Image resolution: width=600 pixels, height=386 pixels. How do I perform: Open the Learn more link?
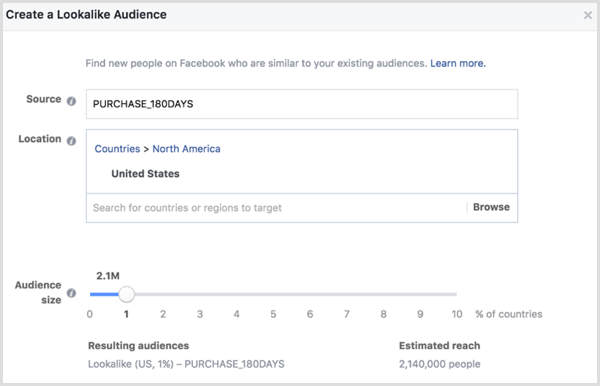pos(458,63)
